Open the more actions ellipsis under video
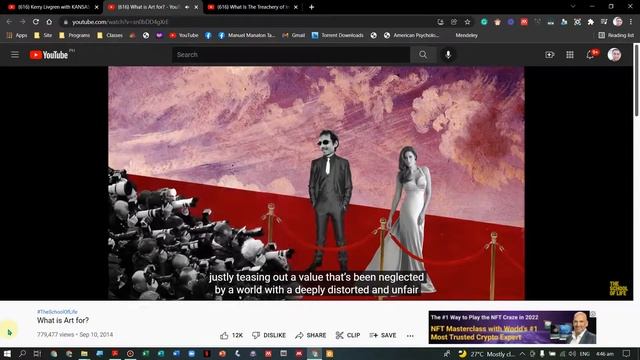 pos(410,336)
